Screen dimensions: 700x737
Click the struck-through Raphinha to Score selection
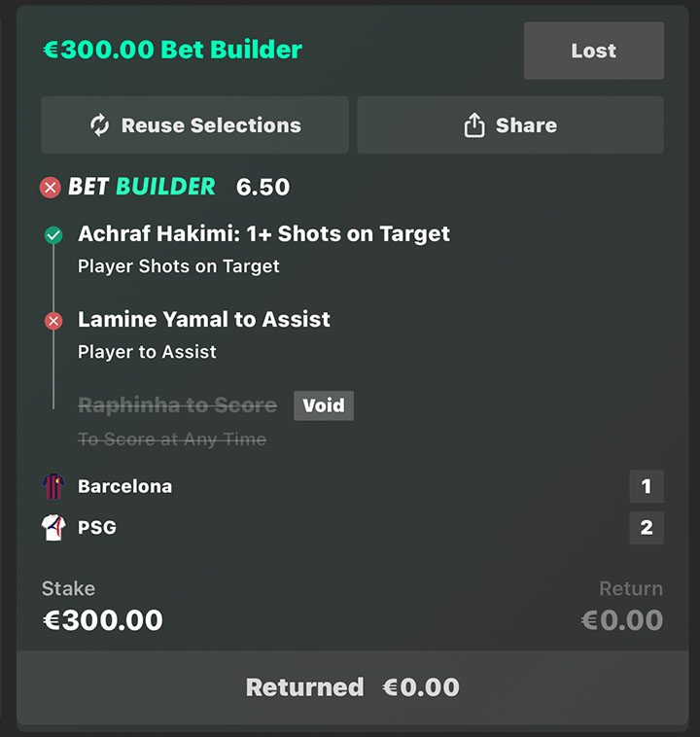[177, 405]
